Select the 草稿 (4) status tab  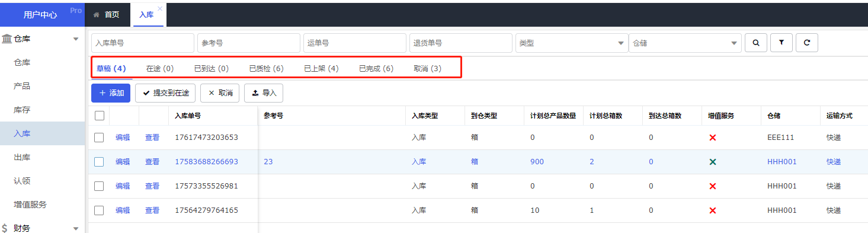coord(111,69)
